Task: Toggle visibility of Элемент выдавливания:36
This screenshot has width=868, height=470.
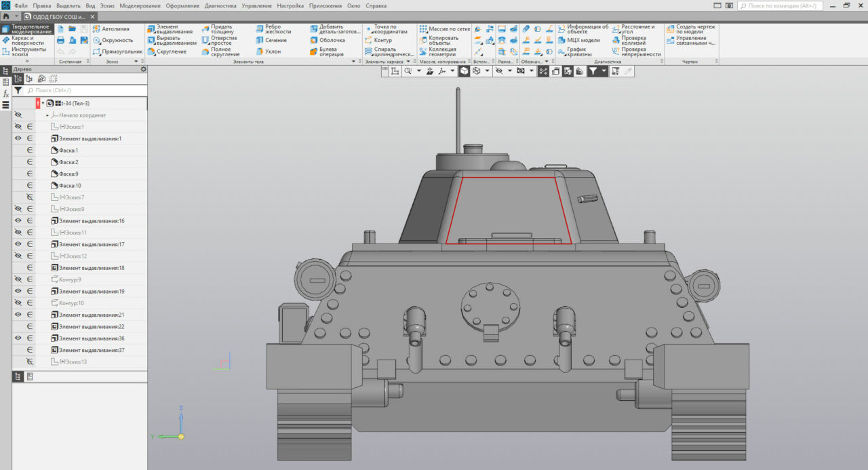Action: point(18,338)
